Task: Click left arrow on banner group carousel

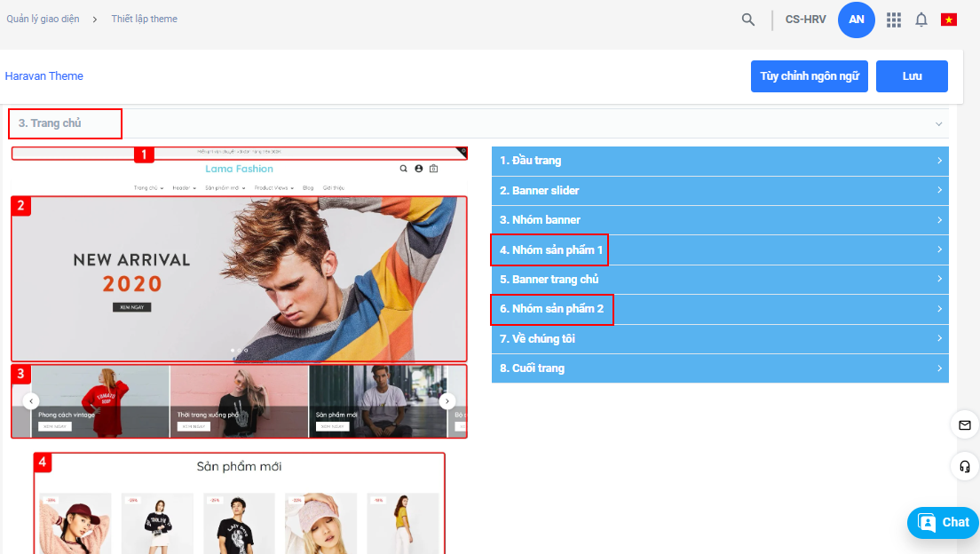Action: tap(31, 401)
